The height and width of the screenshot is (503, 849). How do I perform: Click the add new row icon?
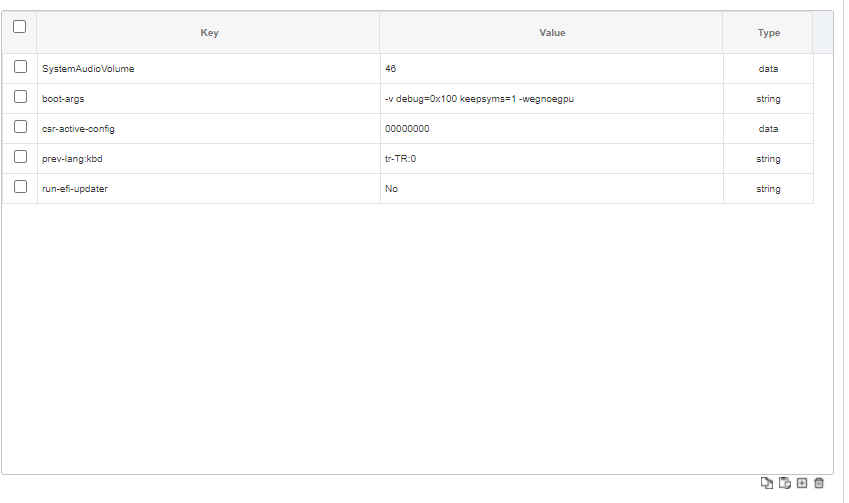(x=802, y=483)
